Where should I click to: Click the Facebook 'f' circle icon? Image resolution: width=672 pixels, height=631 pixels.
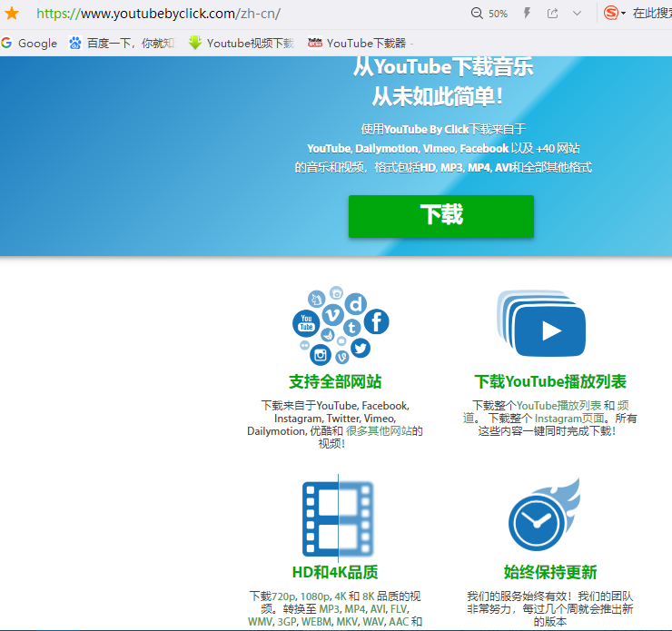tap(376, 321)
